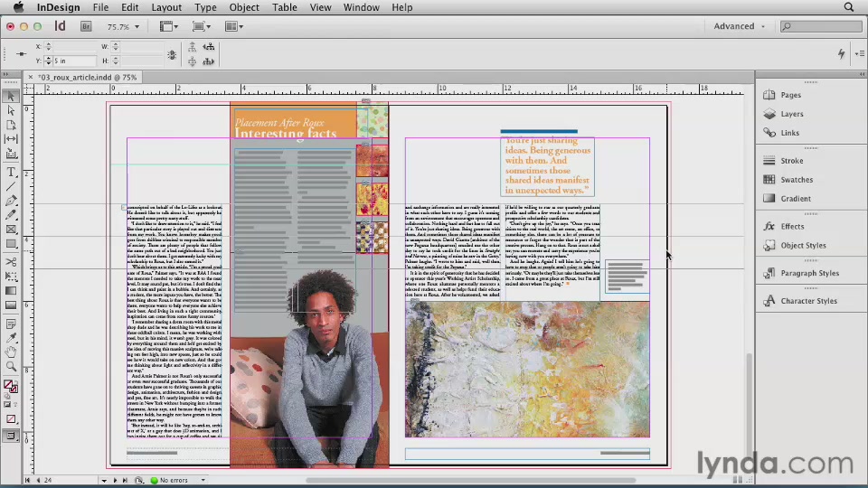
Task: Open the View Options dropdown
Action: (x=169, y=26)
